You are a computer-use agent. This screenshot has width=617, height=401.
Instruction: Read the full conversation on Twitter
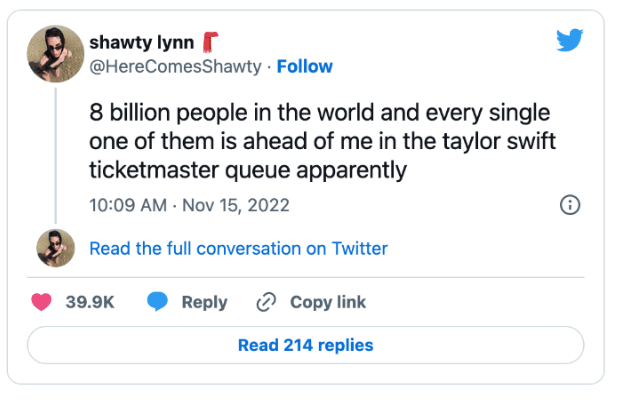pos(238,248)
